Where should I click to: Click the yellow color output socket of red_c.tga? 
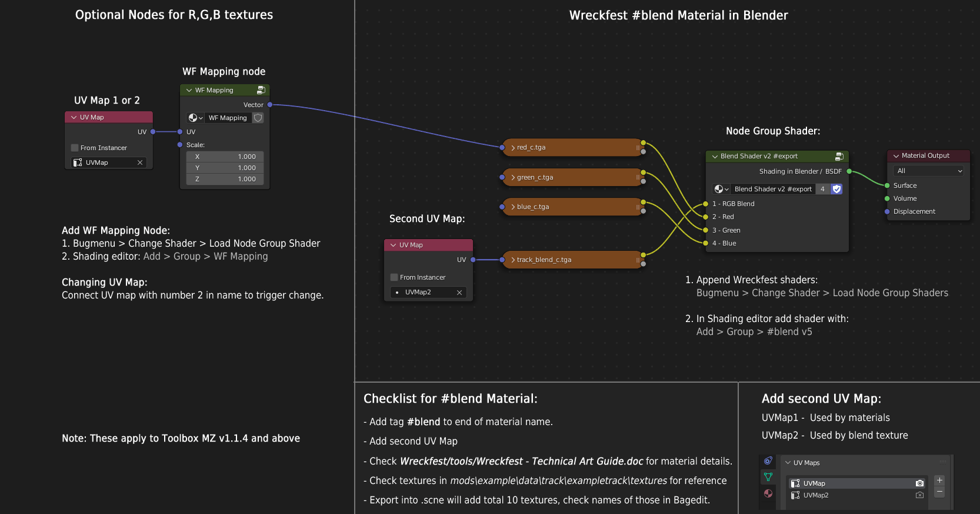coord(643,143)
